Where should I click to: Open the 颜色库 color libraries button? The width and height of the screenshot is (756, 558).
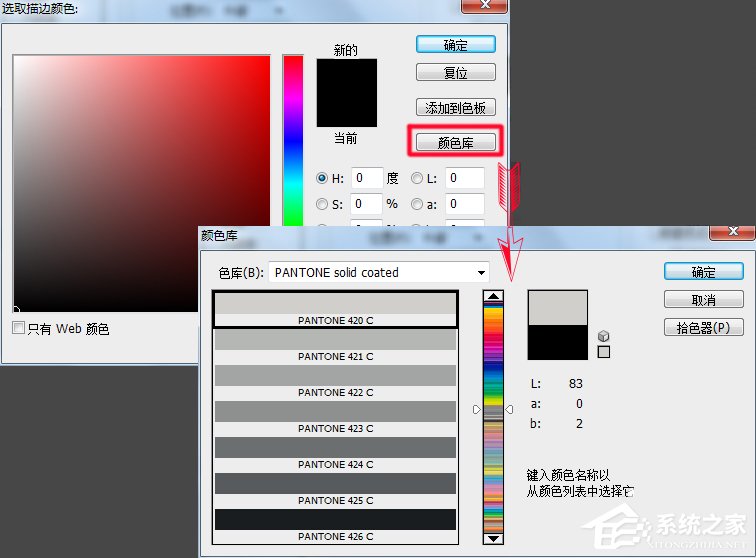click(x=455, y=142)
